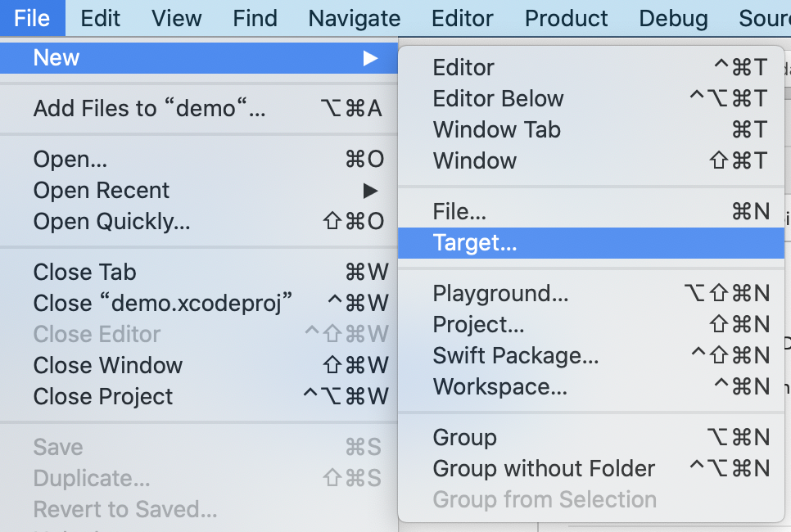Viewport: 791px width, 532px height.
Task: Expand the Open Recent submenu arrow
Action: (370, 191)
